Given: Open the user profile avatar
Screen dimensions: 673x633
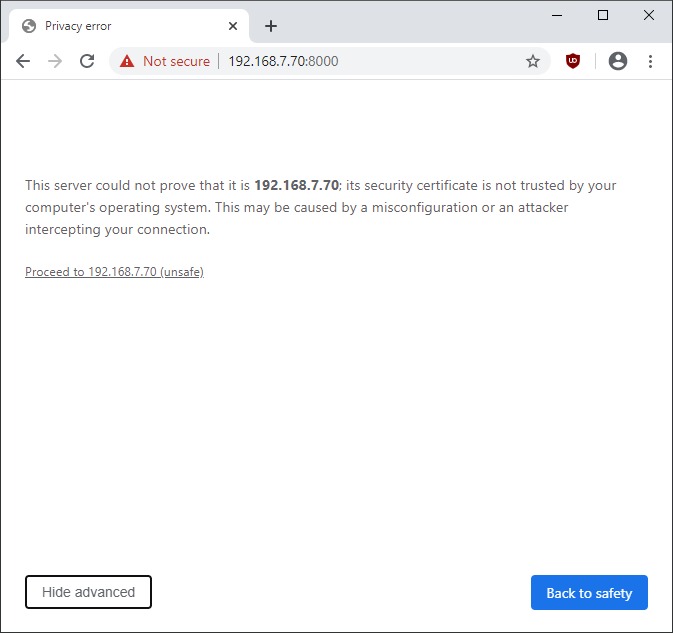Looking at the screenshot, I should pos(618,61).
